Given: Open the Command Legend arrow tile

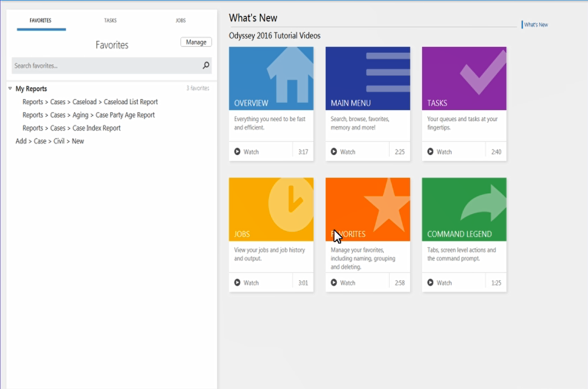Looking at the screenshot, I should [x=464, y=209].
